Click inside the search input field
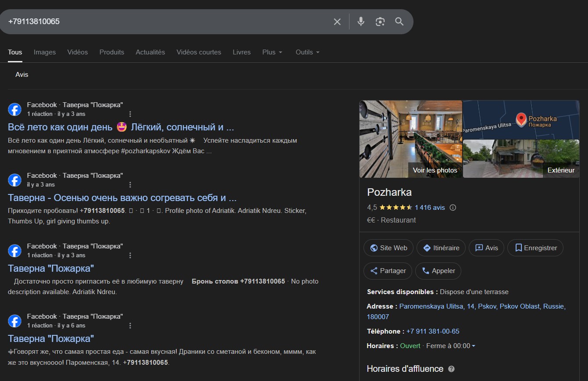 pyautogui.click(x=167, y=22)
